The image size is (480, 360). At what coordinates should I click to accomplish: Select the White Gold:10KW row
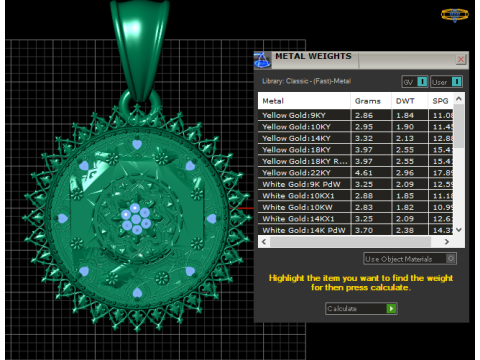(355, 207)
